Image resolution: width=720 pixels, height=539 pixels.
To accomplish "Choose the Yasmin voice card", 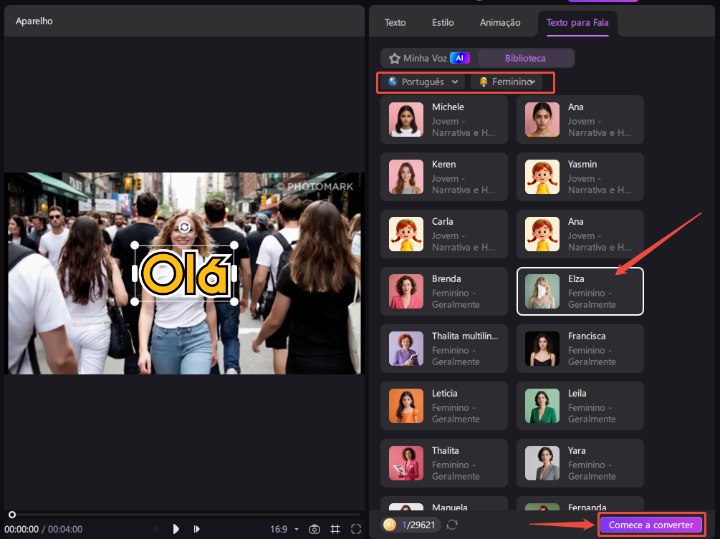I will coord(580,177).
